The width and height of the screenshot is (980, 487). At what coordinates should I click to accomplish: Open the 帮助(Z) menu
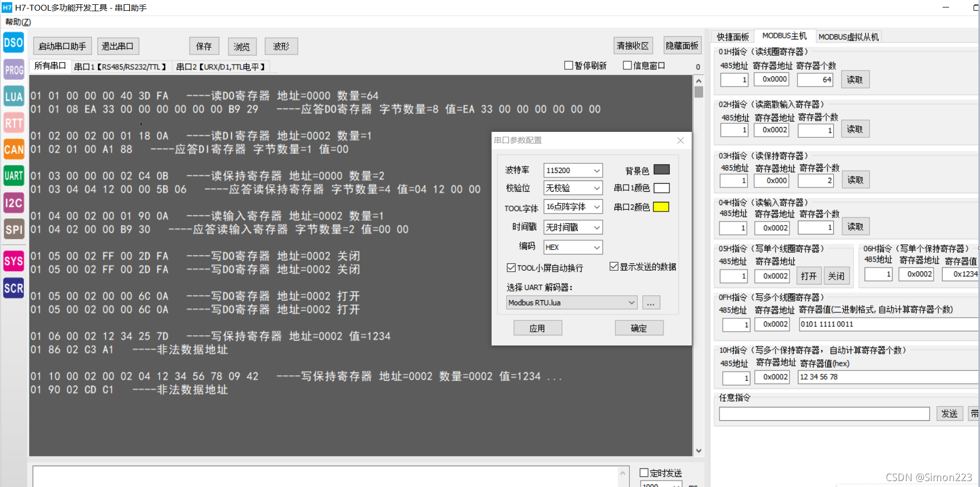(18, 22)
